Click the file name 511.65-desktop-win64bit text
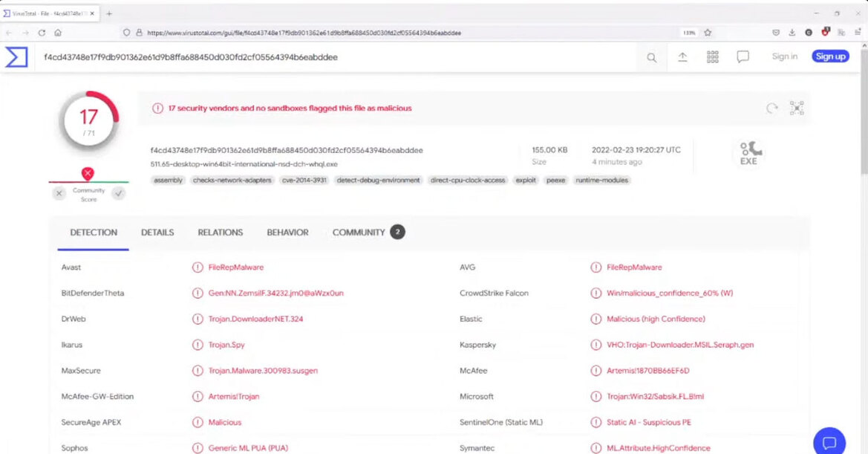Screen dimensions: 868x454 click(x=244, y=164)
